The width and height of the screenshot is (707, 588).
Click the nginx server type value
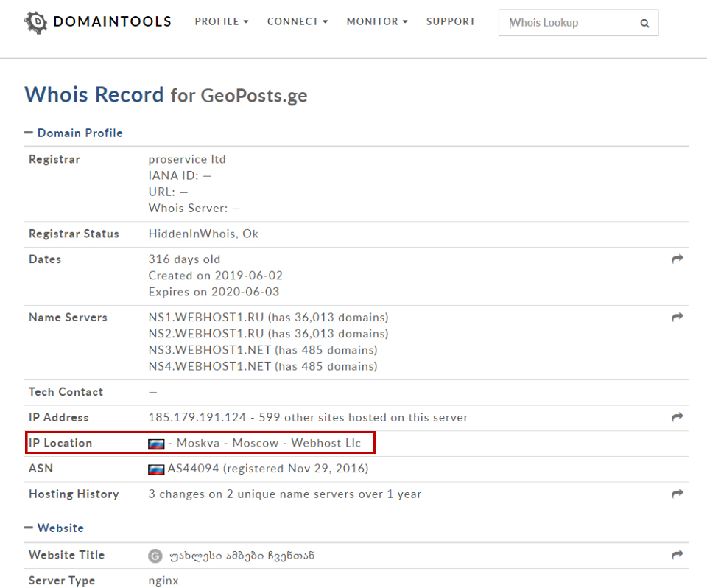pyautogui.click(x=163, y=581)
